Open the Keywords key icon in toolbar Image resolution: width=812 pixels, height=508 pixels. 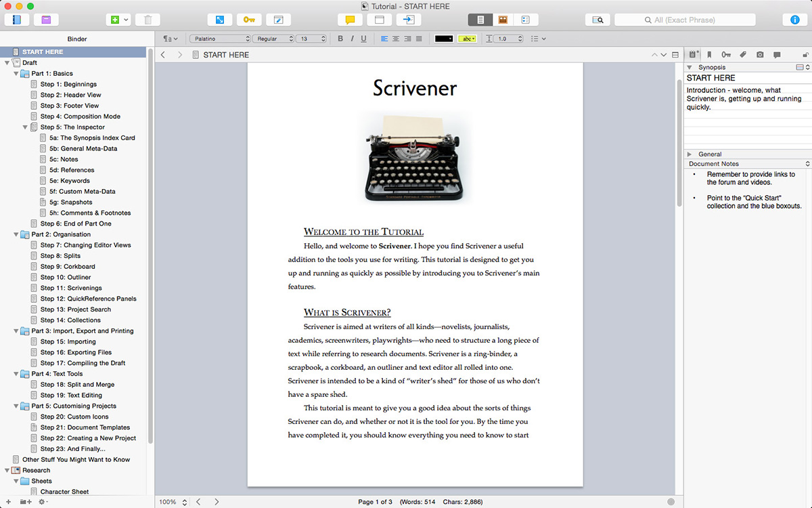point(249,20)
